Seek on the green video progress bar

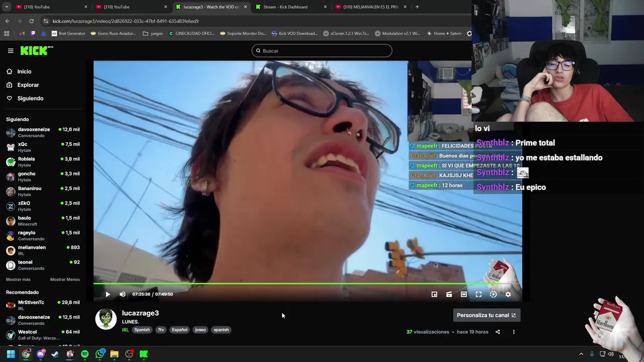tap(307, 284)
